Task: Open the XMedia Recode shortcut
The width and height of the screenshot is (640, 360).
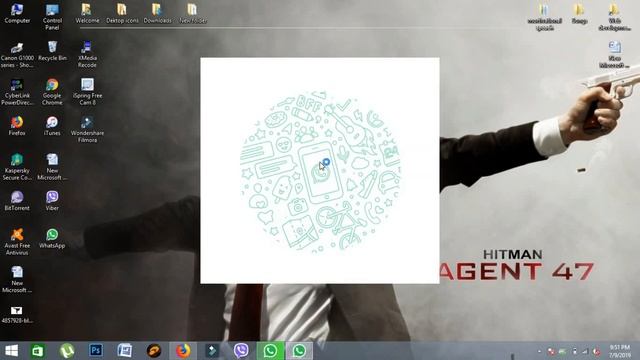Action: tap(87, 55)
